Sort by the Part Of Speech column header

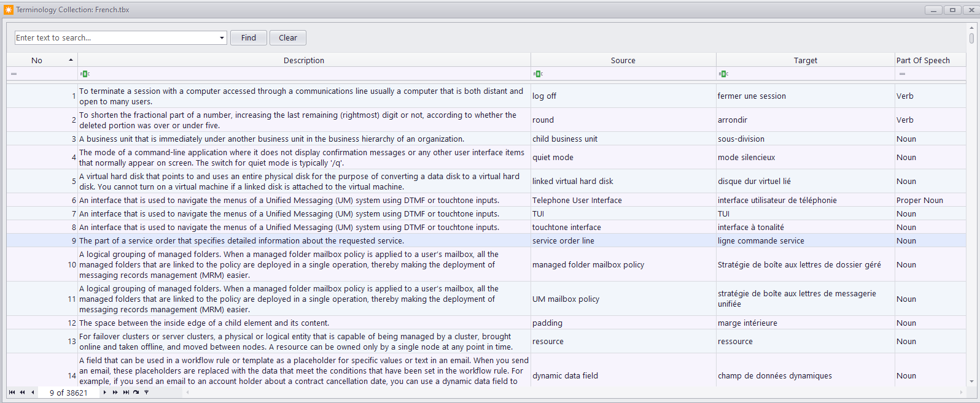[x=930, y=60]
